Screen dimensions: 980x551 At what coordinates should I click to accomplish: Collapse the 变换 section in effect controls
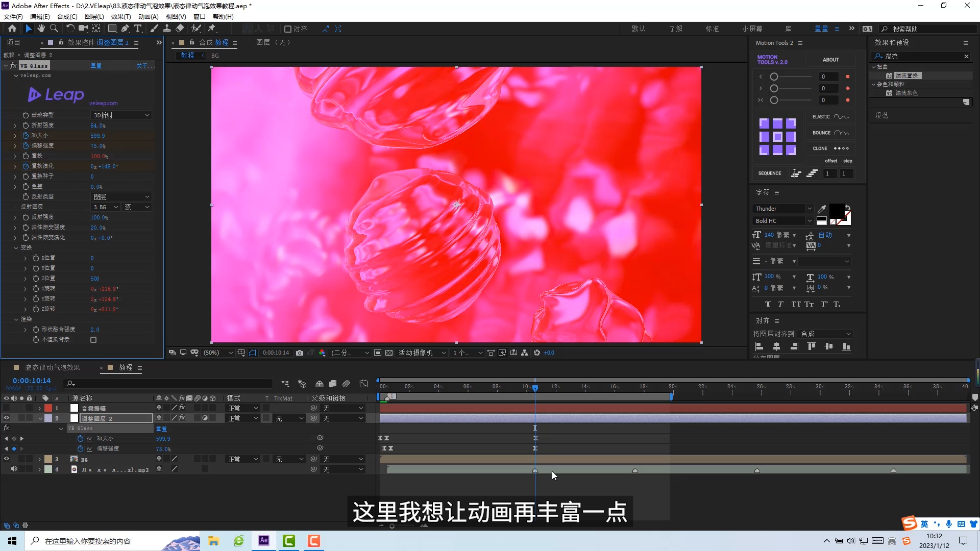(16, 248)
